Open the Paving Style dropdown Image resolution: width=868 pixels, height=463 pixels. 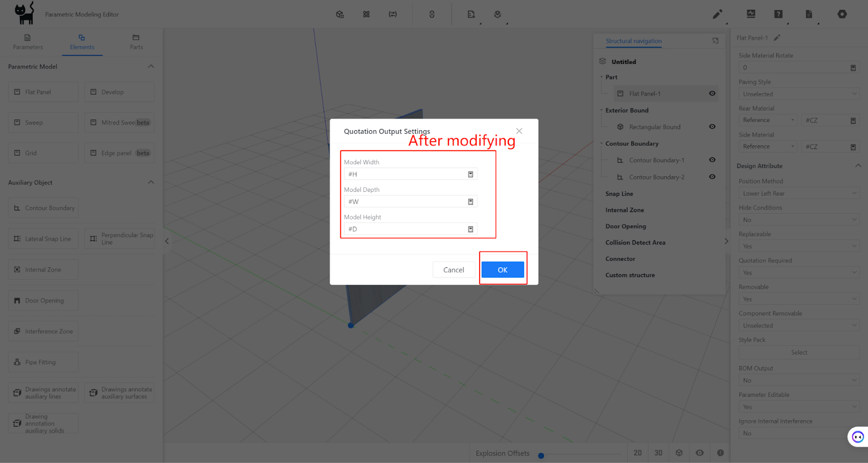(799, 94)
